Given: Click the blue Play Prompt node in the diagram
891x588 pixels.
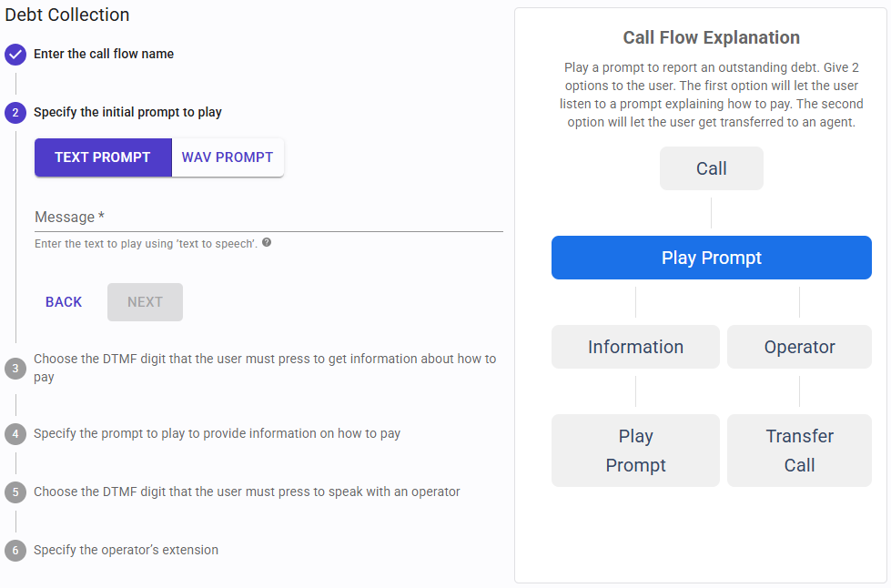Looking at the screenshot, I should pos(711,258).
